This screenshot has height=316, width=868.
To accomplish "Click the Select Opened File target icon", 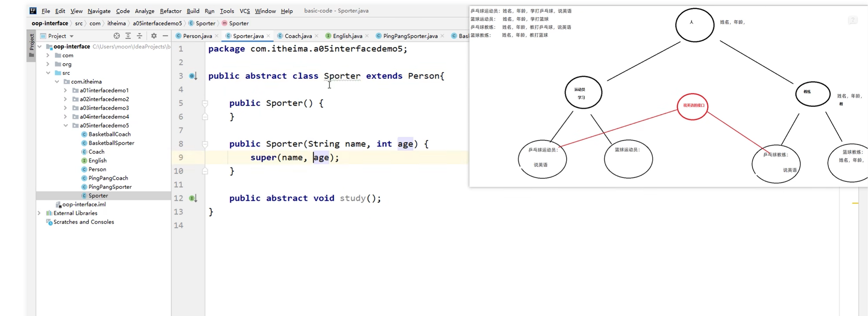I will point(117,36).
